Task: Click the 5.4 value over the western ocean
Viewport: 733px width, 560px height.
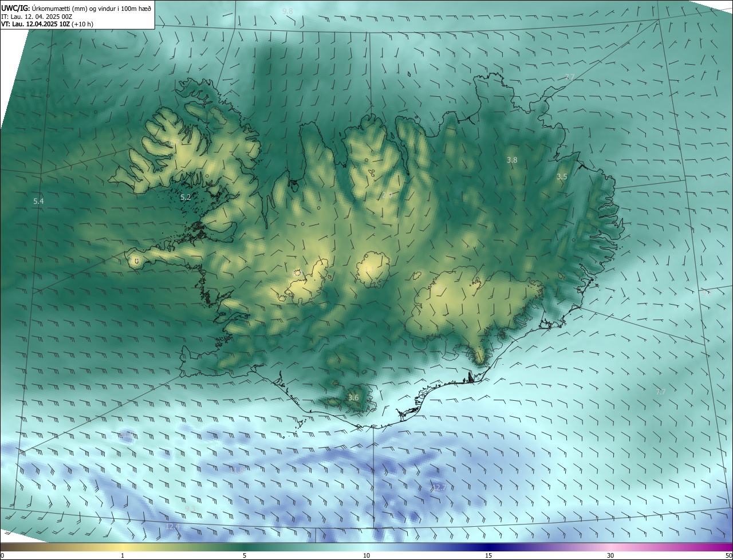Action: click(38, 201)
